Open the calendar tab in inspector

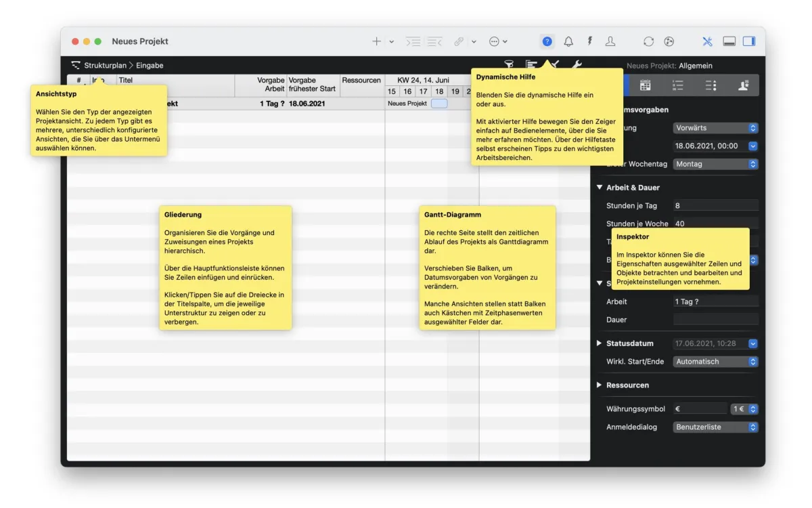645,85
